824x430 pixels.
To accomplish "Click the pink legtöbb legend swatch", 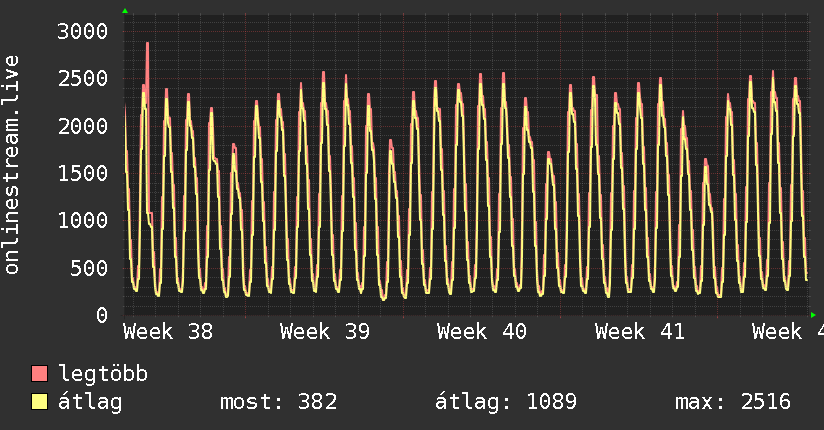I will click(x=39, y=373).
